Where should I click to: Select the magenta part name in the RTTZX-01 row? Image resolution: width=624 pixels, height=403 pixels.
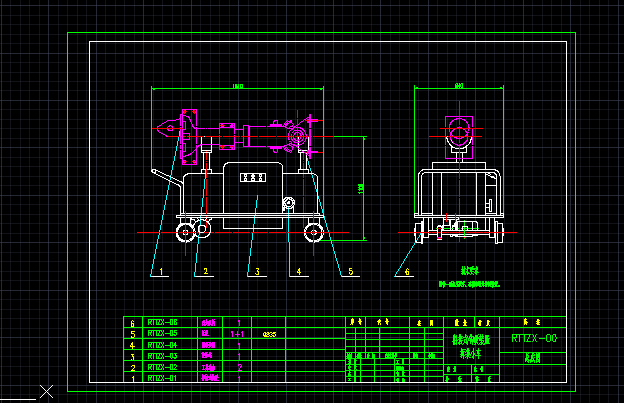210,378
